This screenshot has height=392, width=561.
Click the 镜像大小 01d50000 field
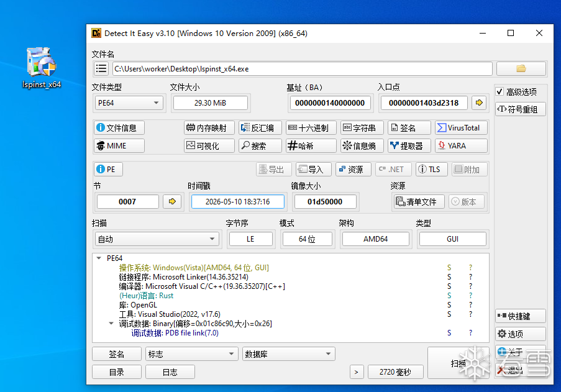click(x=325, y=202)
